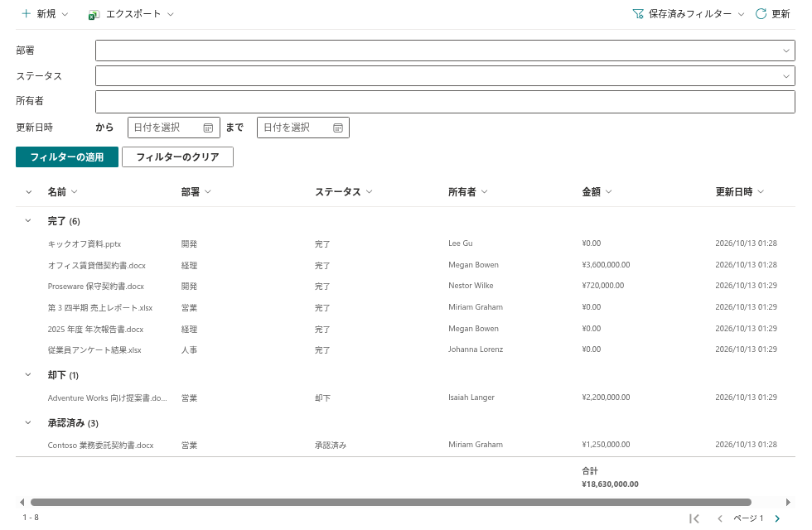812x530 pixels.
Task: Open キックオフ資料.pptx
Action: (85, 243)
